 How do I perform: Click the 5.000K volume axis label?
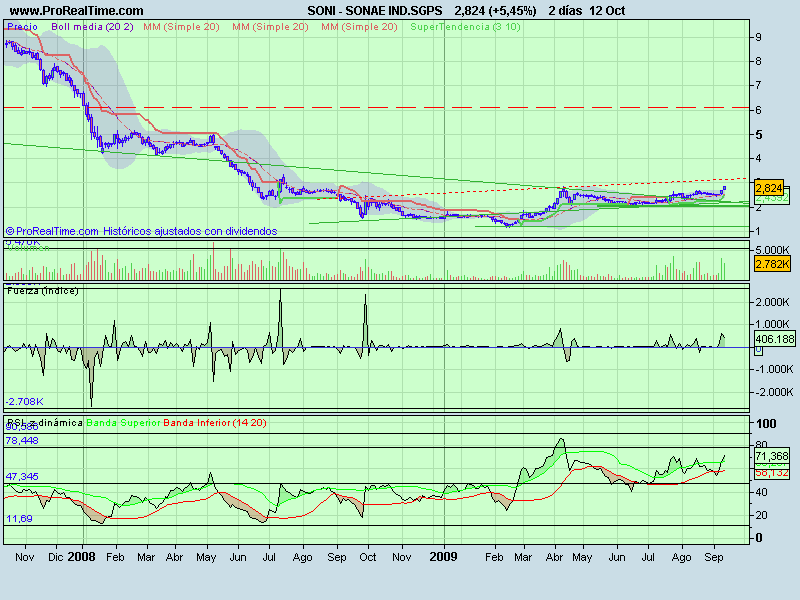point(772,250)
